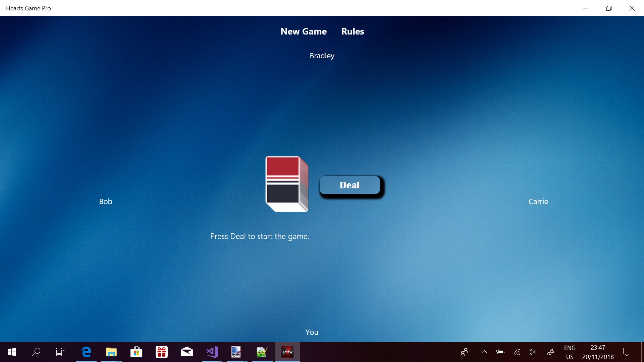Open Mail app from taskbar

click(186, 352)
